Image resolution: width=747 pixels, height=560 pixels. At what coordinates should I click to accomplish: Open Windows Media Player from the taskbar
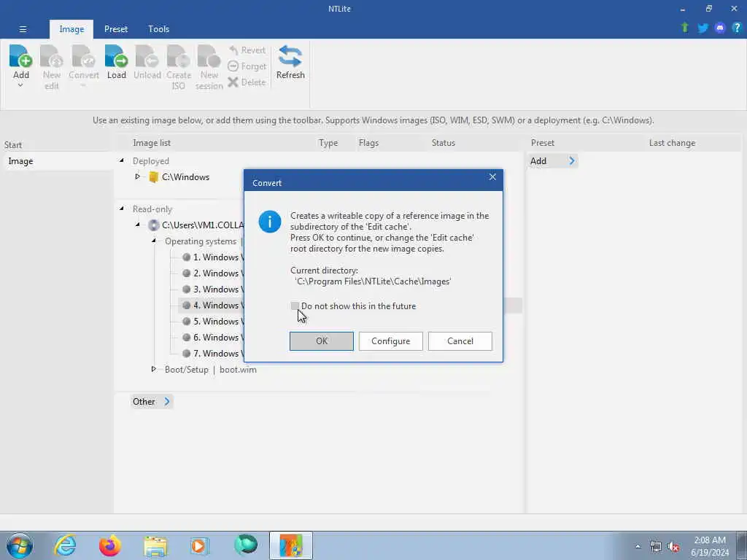coord(200,545)
